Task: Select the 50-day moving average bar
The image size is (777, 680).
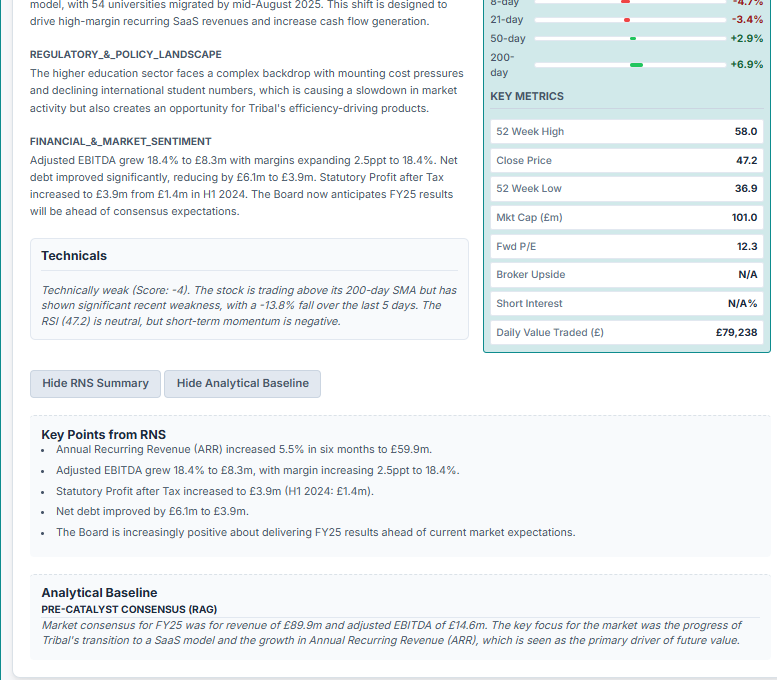Action: point(630,38)
